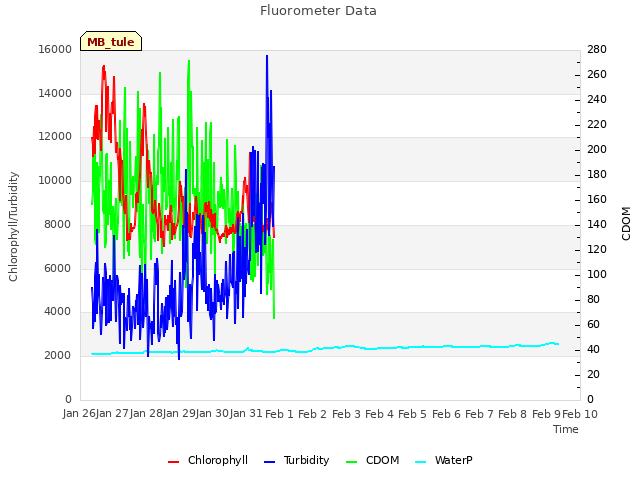640x480 pixels.
Task: Click the Feb 4 date tick label
Action: click(x=379, y=415)
